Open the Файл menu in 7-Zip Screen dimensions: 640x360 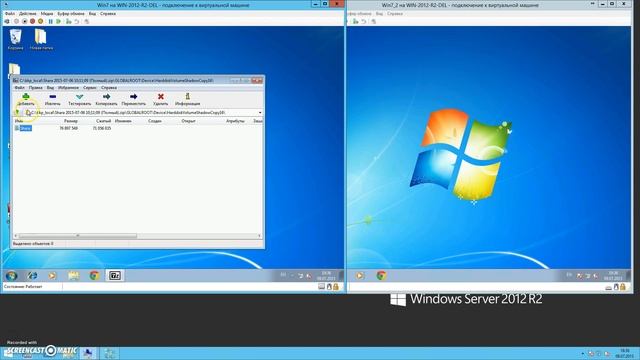[19, 88]
